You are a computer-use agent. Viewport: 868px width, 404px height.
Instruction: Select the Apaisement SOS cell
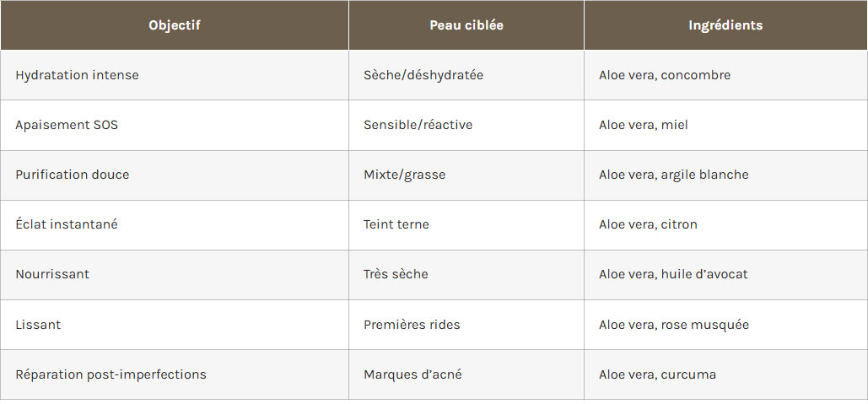point(67,125)
